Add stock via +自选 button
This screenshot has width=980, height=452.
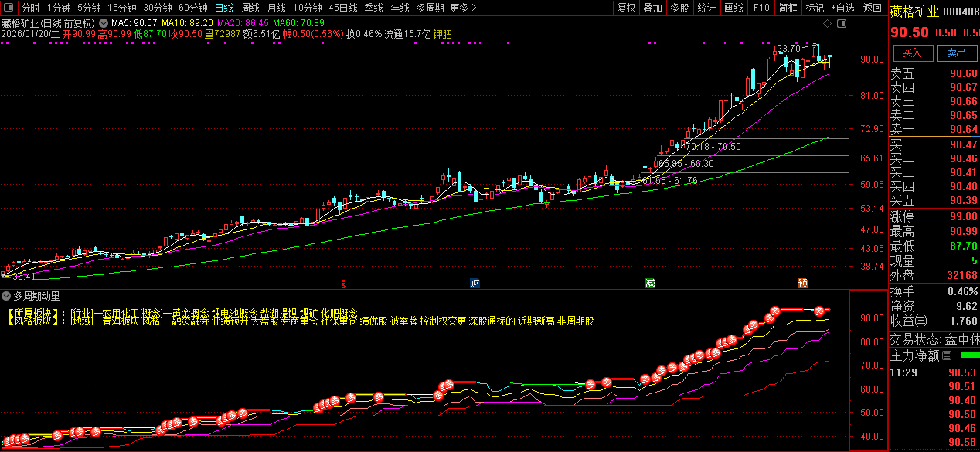[843, 8]
